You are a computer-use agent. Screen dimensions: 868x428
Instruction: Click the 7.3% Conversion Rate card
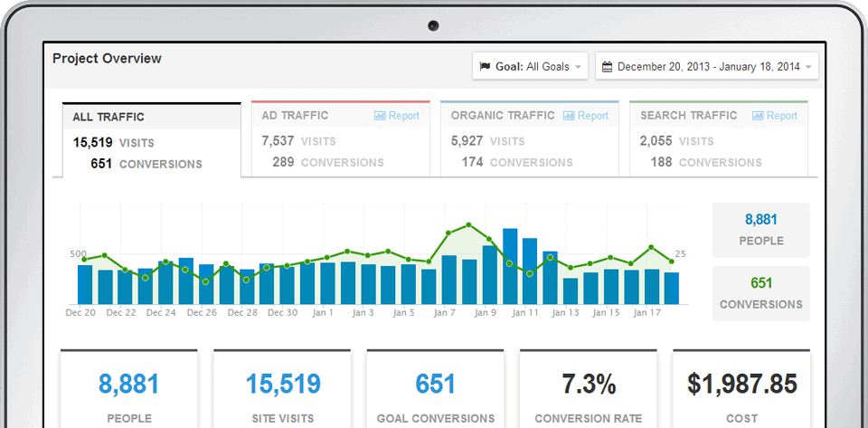pos(589,389)
